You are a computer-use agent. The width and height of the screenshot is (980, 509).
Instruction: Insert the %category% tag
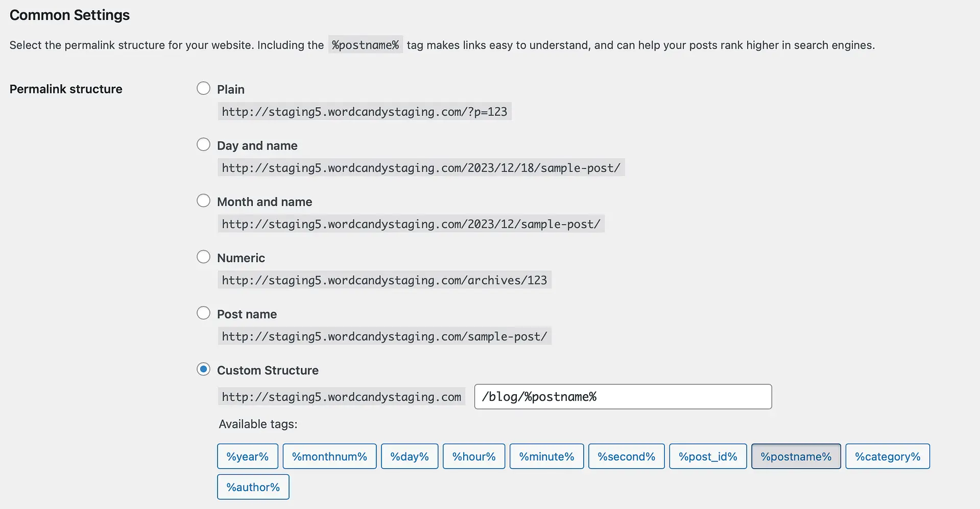(888, 456)
